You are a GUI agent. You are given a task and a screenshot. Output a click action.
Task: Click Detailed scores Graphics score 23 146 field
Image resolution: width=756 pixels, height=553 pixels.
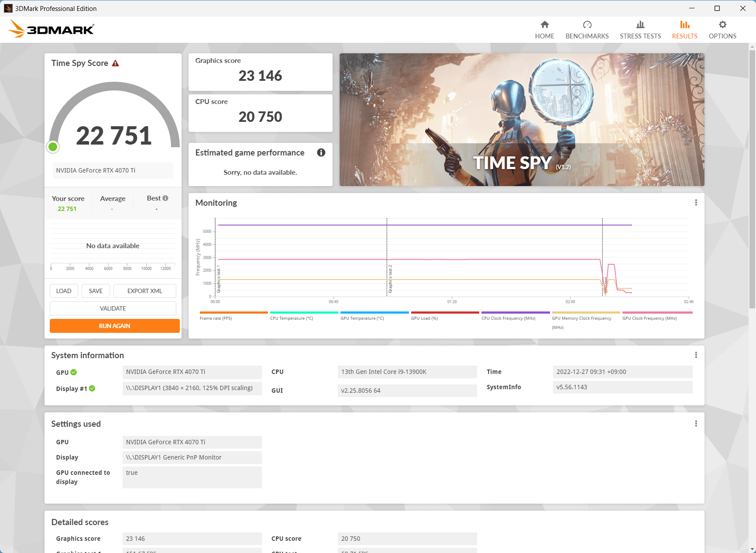coord(192,539)
